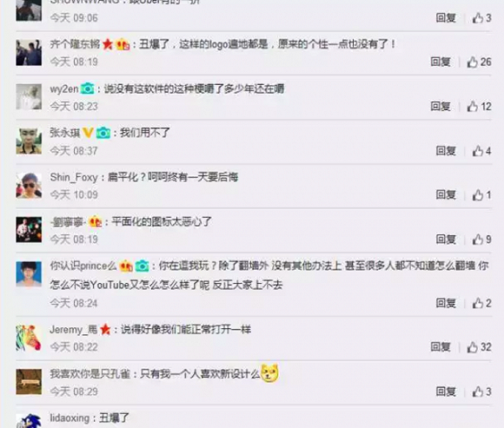Screen dimensions: 504x428
Task: Click 回复 on Jeremy_馬's comment
Action: [x=441, y=347]
